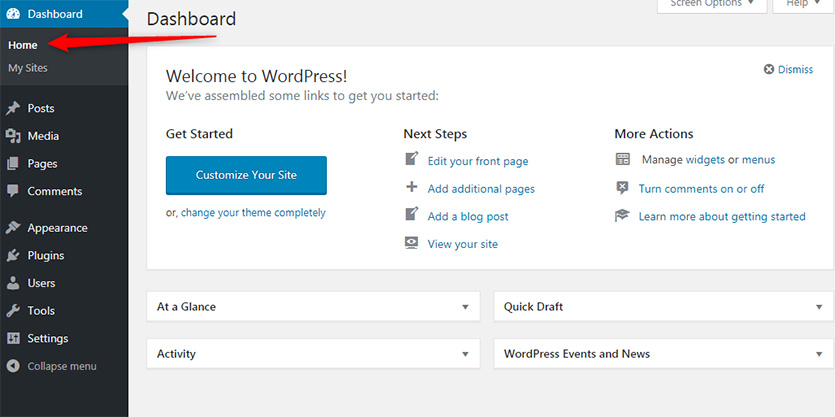Open the Dashboard menu item

64,14
